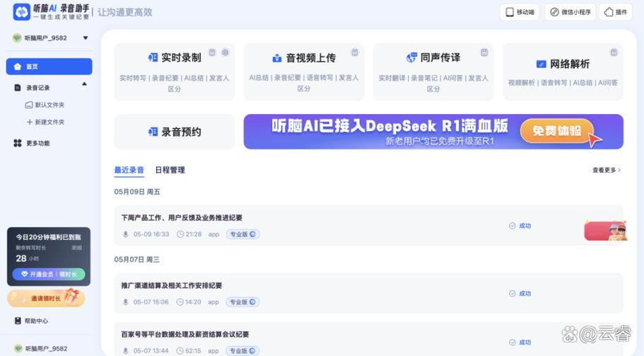Open 同声传译 card
The image size is (644, 356).
tap(433, 71)
